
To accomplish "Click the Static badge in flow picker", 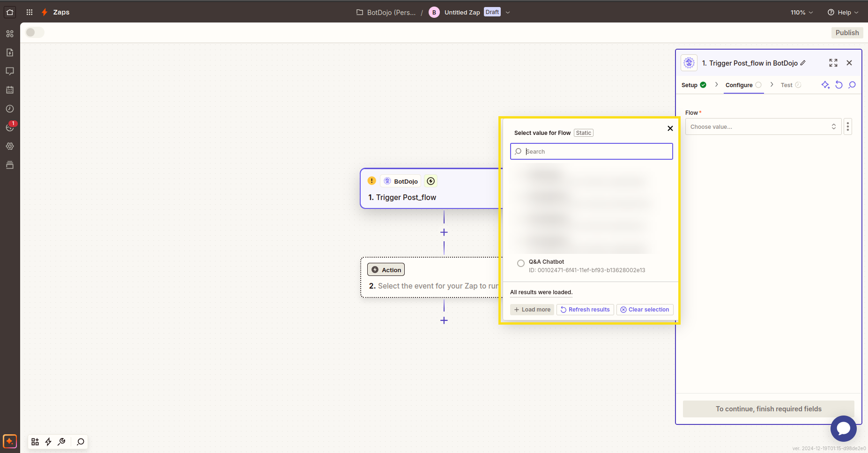I will point(584,133).
